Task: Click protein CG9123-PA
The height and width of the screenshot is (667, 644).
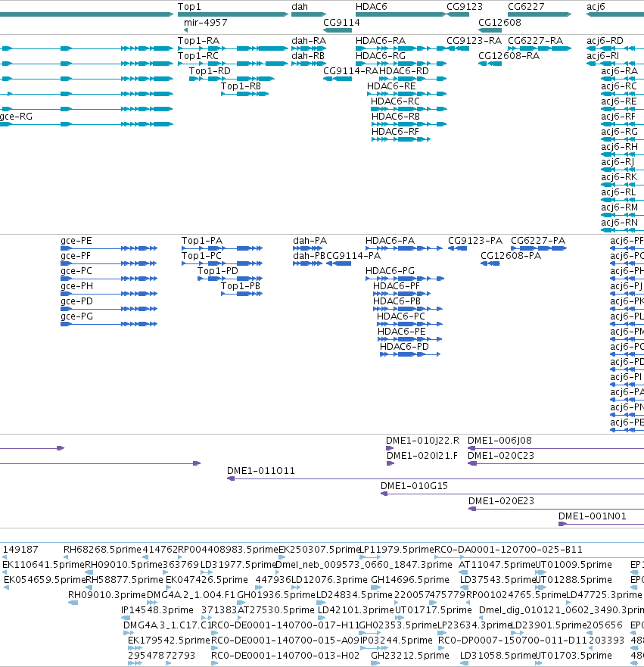Action: (457, 248)
